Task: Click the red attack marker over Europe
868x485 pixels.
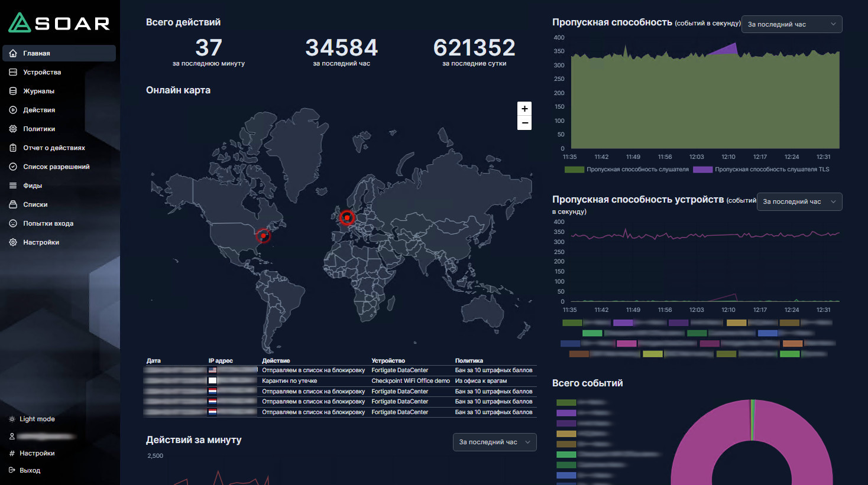Action: [x=347, y=217]
